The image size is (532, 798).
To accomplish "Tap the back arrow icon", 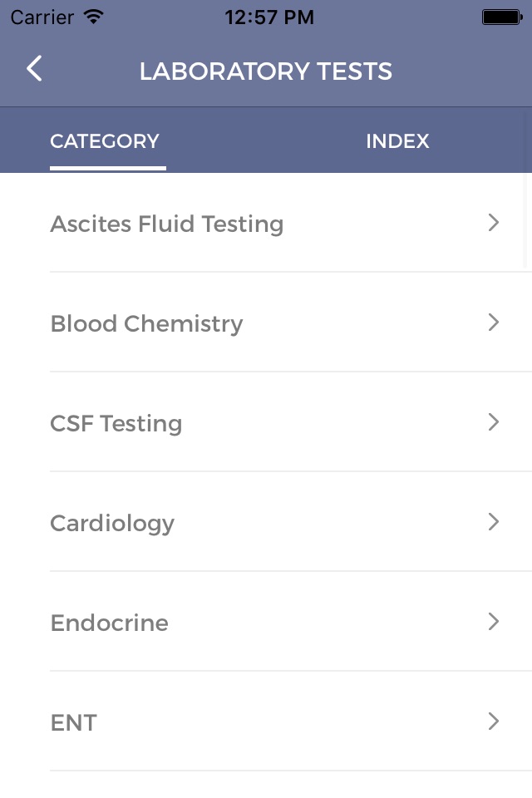I will 34,69.
